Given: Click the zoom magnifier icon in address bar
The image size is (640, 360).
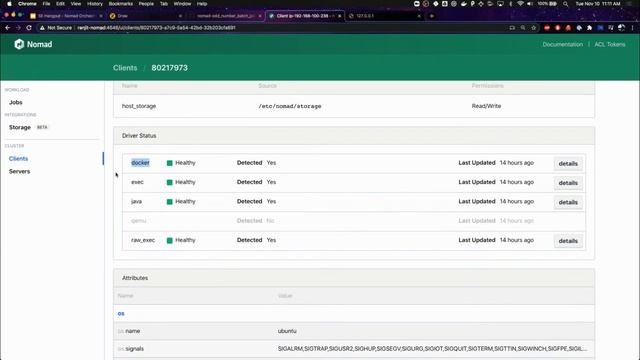Looking at the screenshot, I should (523, 28).
